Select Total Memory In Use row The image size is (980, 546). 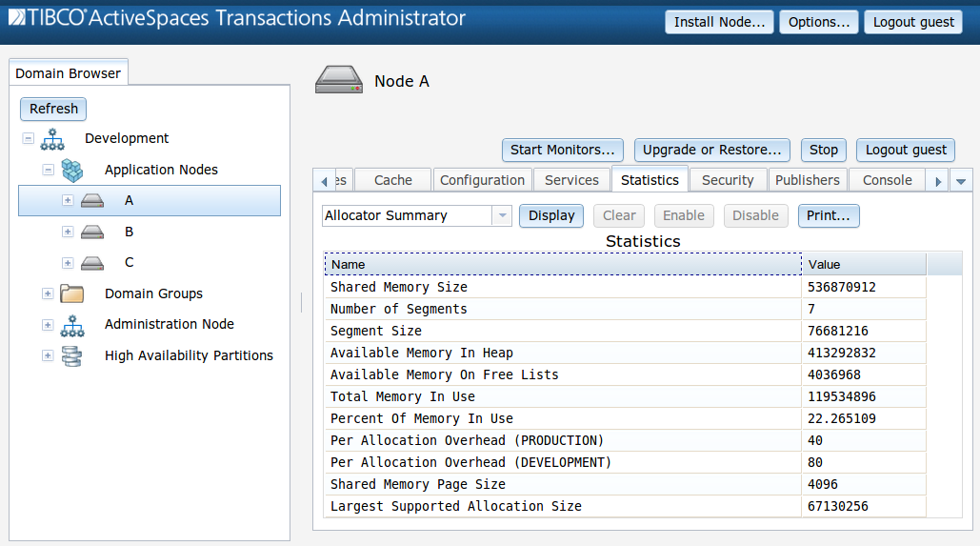[625, 396]
